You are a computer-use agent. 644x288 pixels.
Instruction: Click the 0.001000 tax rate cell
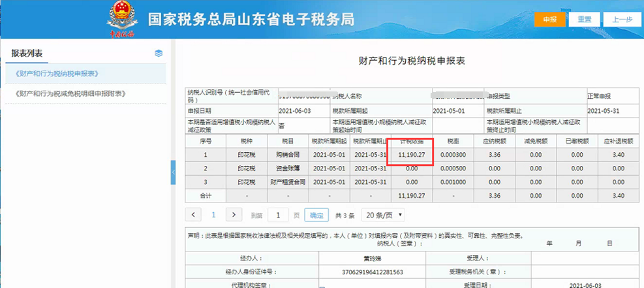point(453,182)
